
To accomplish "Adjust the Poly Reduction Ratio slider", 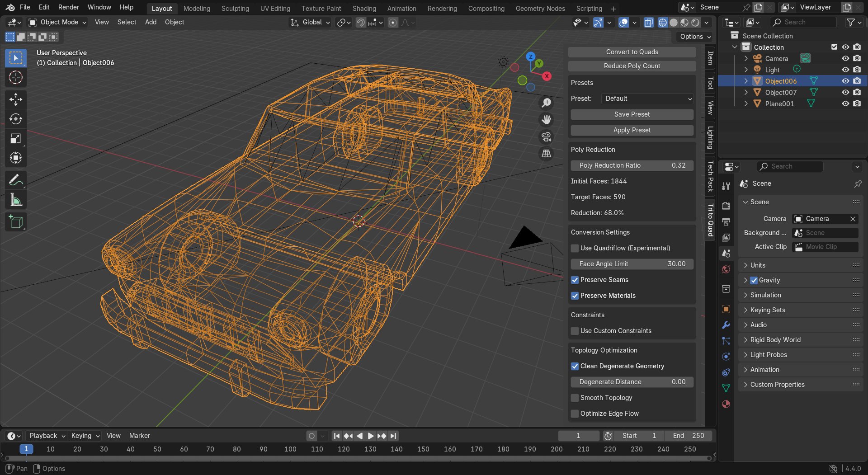I will tap(632, 165).
